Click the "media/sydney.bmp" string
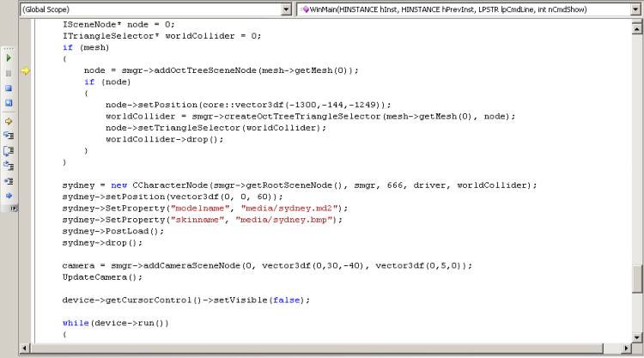 coord(284,220)
